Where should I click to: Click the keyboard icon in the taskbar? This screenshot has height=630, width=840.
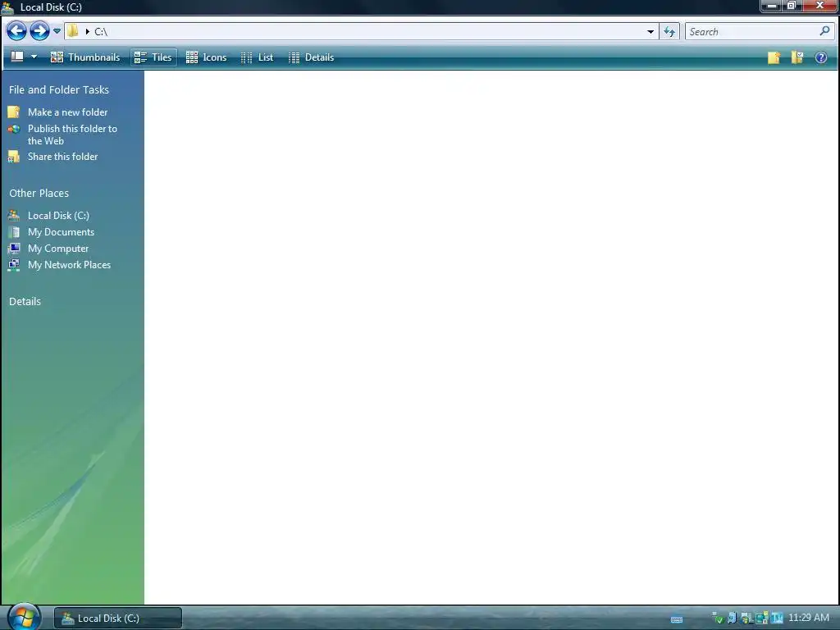[x=677, y=619]
